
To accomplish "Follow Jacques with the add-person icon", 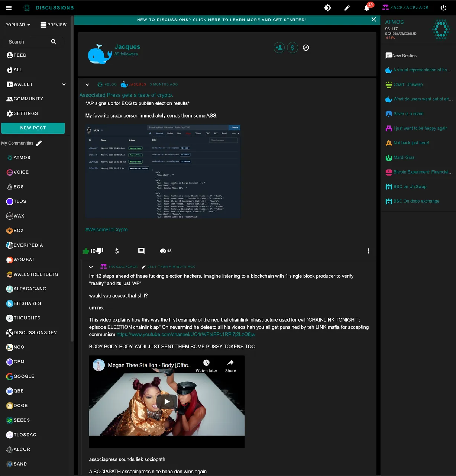I will pos(279,48).
